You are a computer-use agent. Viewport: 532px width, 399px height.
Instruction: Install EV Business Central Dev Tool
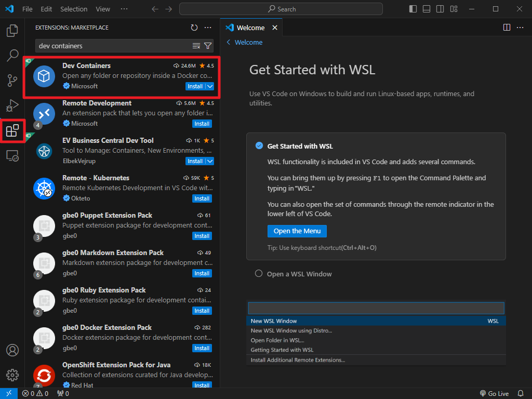tap(195, 161)
